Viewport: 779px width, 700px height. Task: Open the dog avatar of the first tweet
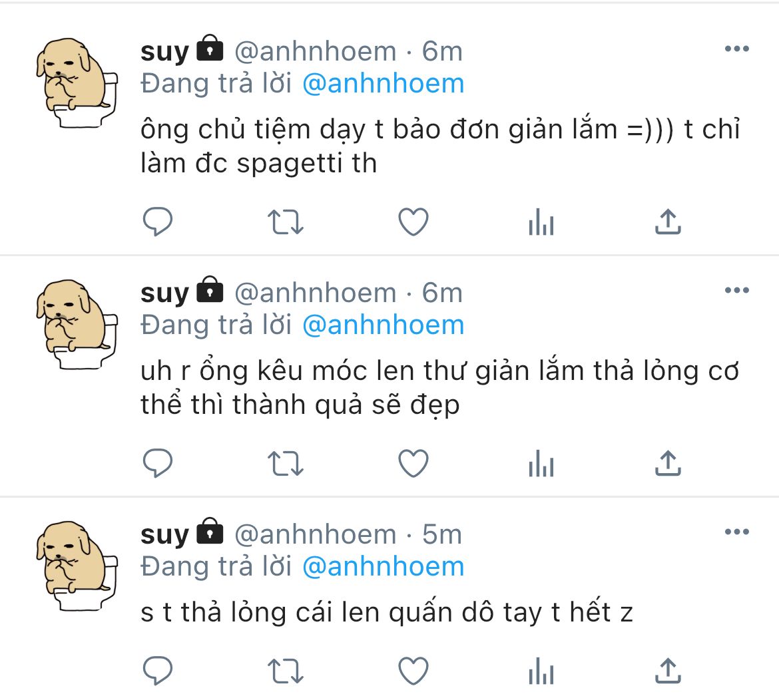click(77, 83)
